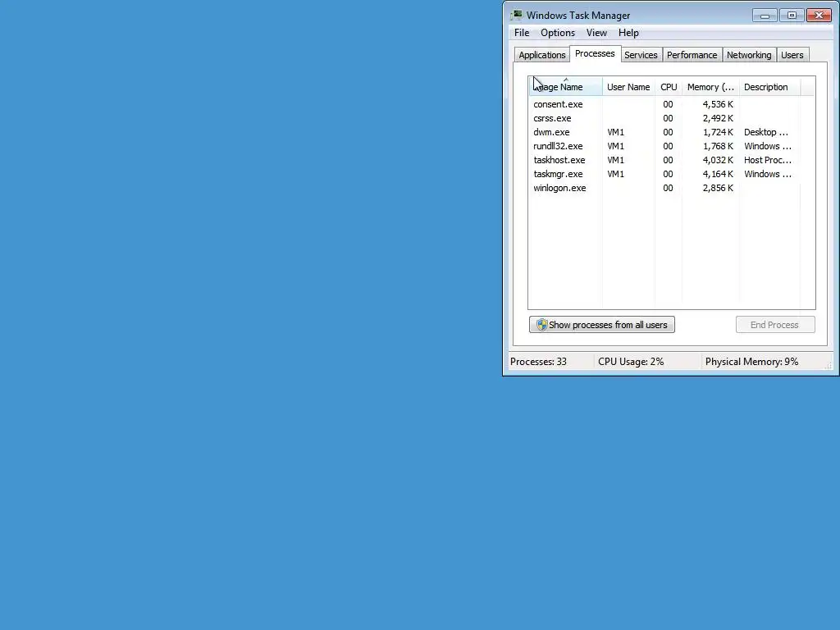Screen dimensions: 840x630
Task: Sort by the Description column header
Action: click(769, 87)
